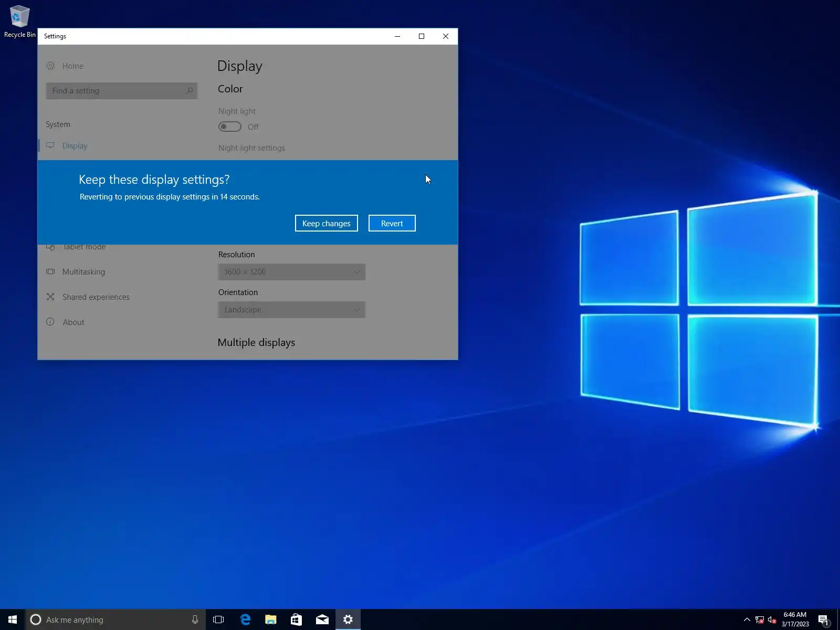This screenshot has height=630, width=840.
Task: Click the Ask me anything search field
Action: point(115,619)
